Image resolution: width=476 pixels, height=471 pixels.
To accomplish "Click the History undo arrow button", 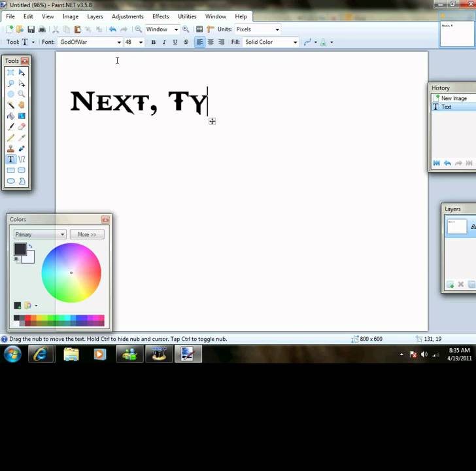I will (x=447, y=164).
